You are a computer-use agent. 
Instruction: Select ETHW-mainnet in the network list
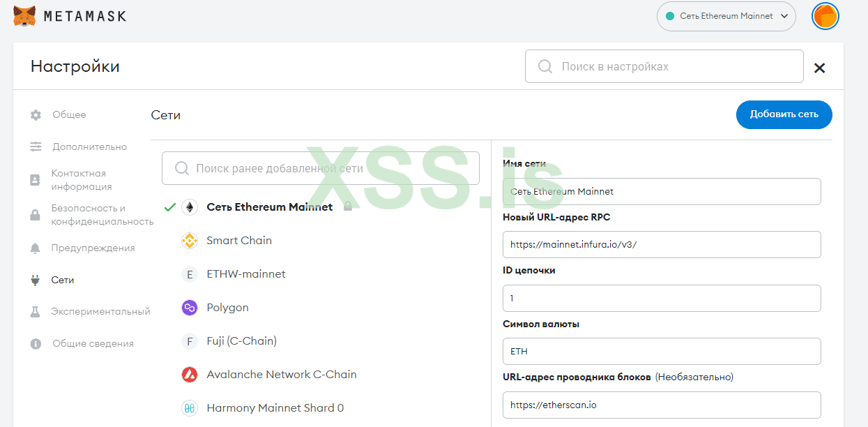tap(246, 274)
